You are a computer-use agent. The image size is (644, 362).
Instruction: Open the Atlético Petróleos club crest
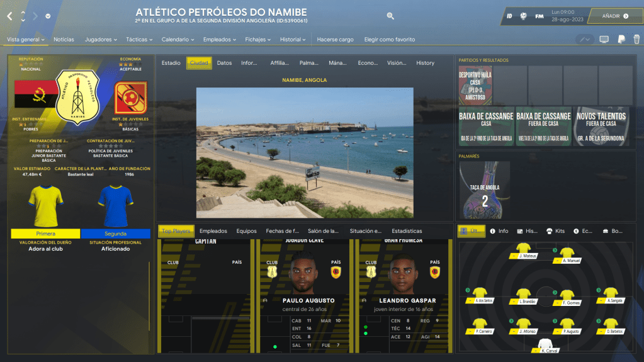(79, 96)
